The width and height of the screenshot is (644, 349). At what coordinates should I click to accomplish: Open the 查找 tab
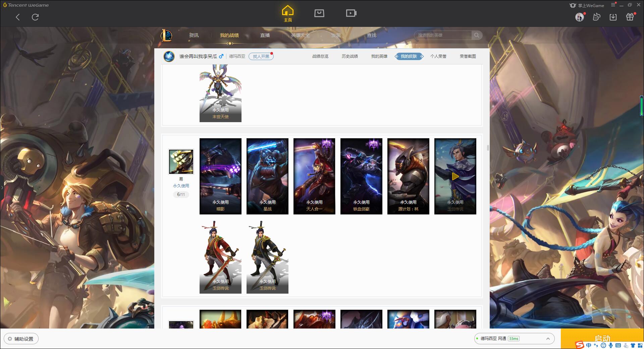tap(371, 35)
